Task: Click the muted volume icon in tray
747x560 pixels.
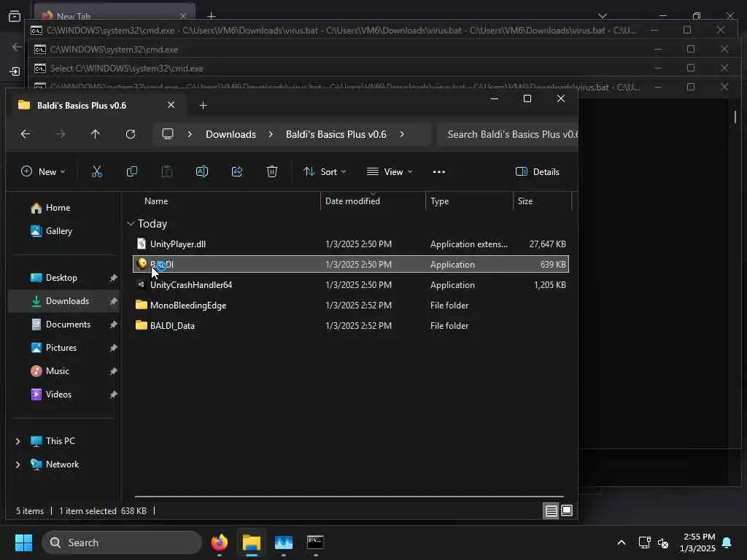Action: click(x=663, y=542)
